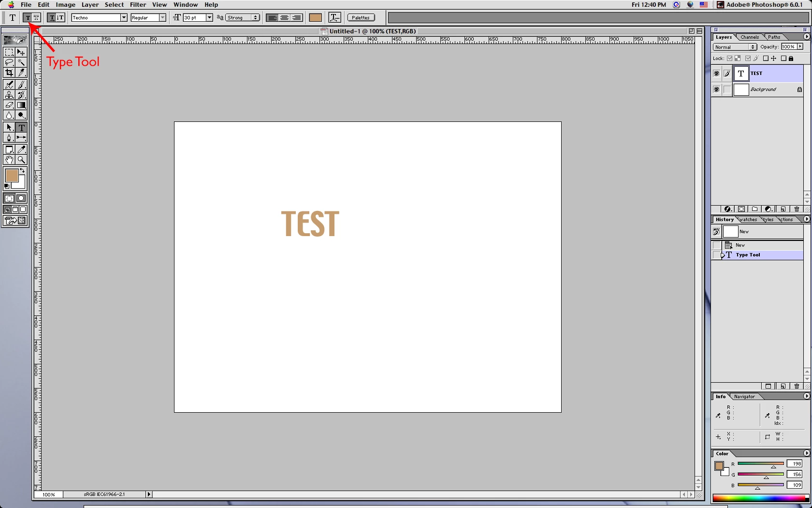
Task: Right-align the text
Action: click(x=297, y=18)
